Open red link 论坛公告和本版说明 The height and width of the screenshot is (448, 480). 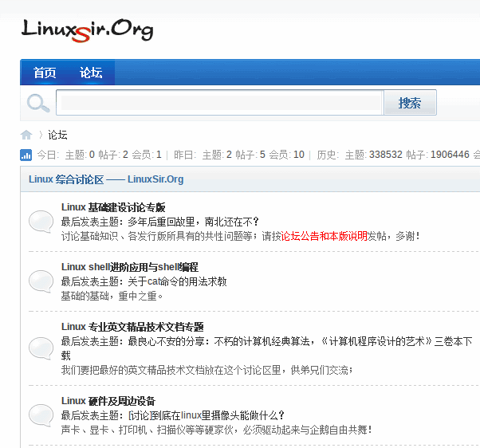324,236
